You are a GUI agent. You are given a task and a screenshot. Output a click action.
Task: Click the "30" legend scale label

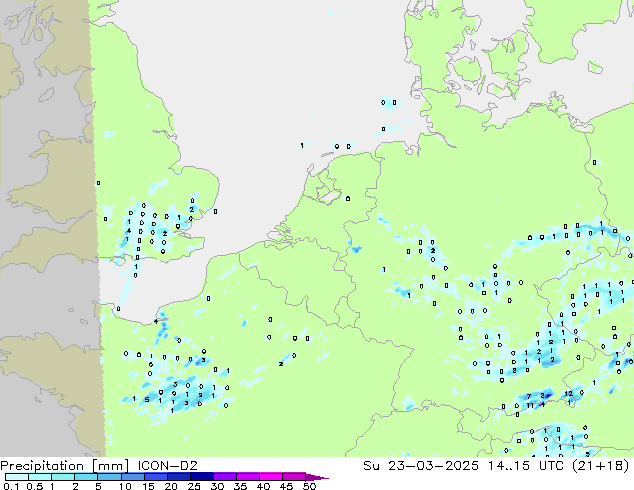point(217,486)
